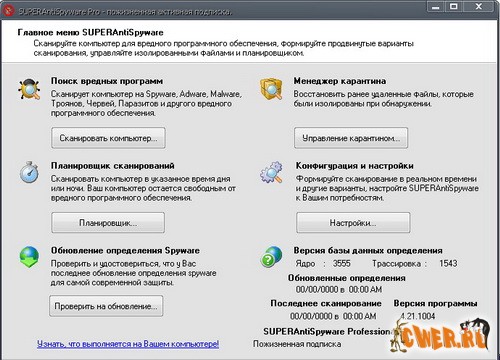The width and height of the screenshot is (500, 360).
Task: Maximize the SUPERAntiSpyware window
Action: 454,7
